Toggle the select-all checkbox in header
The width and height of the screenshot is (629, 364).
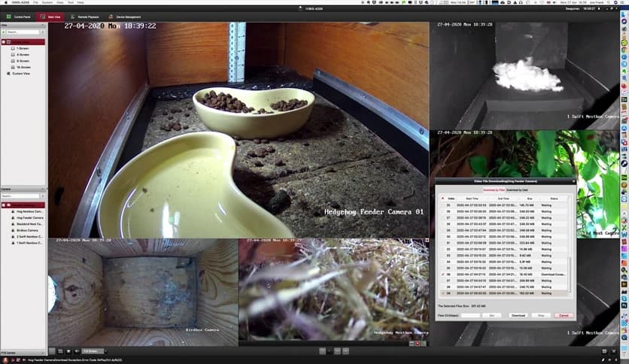pyautogui.click(x=443, y=199)
